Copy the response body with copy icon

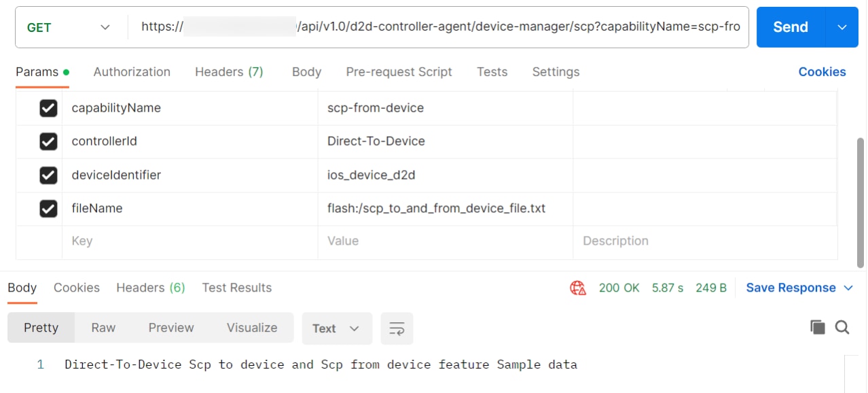point(818,328)
